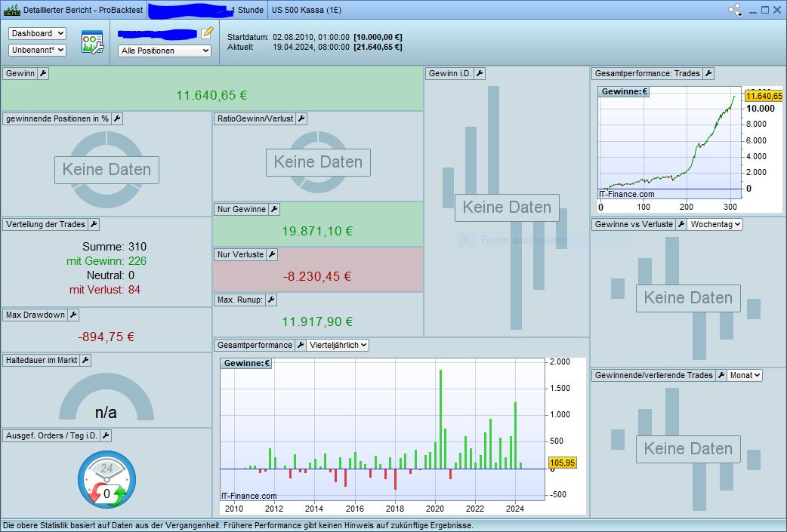
Task: Open the Alle Positionen dropdown
Action: pyautogui.click(x=165, y=51)
